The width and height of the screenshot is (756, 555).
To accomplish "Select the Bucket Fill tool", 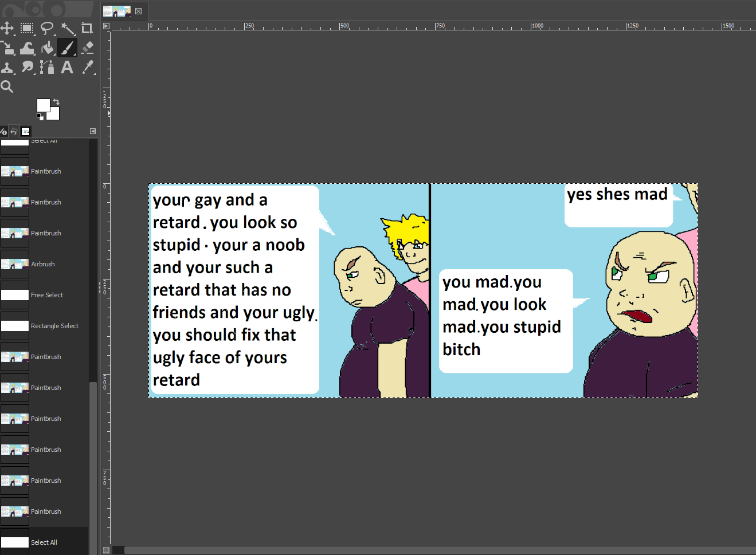I will 47,48.
